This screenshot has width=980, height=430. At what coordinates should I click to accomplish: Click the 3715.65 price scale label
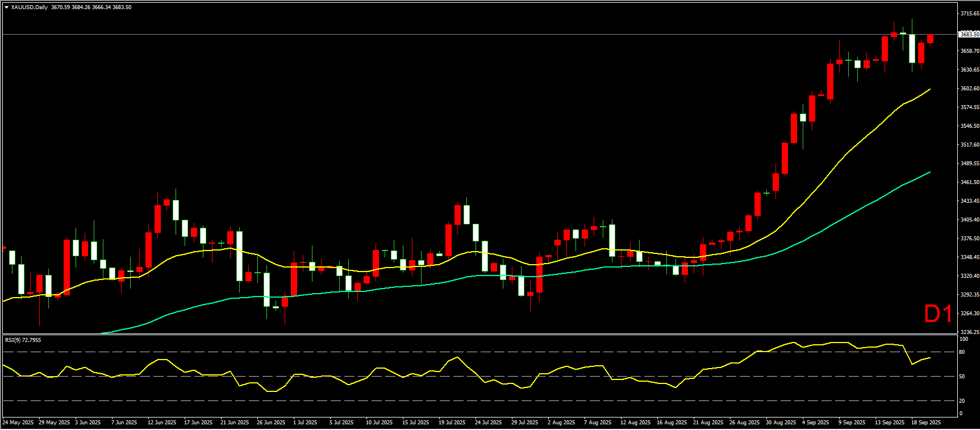969,13
